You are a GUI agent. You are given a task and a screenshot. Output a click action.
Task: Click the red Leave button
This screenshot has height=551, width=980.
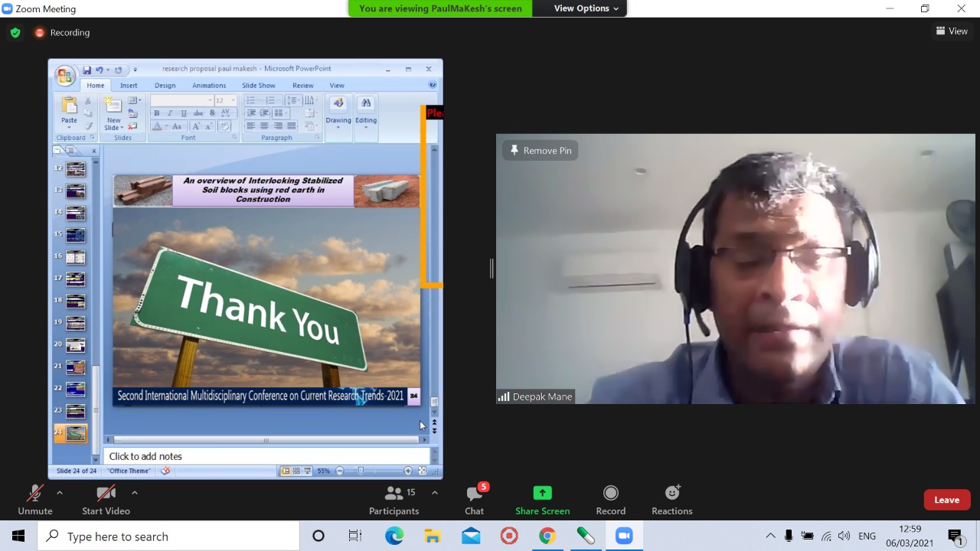(x=946, y=500)
